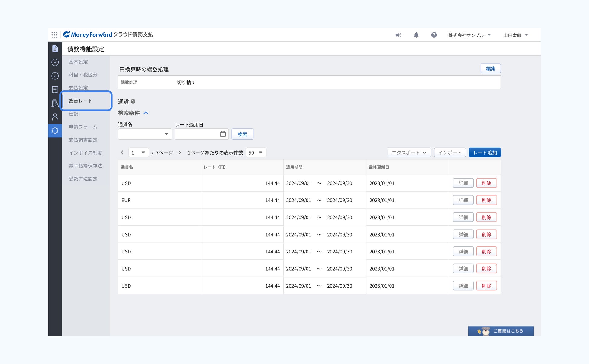
Task: Click the person icon in sidebar
Action: coord(55,117)
